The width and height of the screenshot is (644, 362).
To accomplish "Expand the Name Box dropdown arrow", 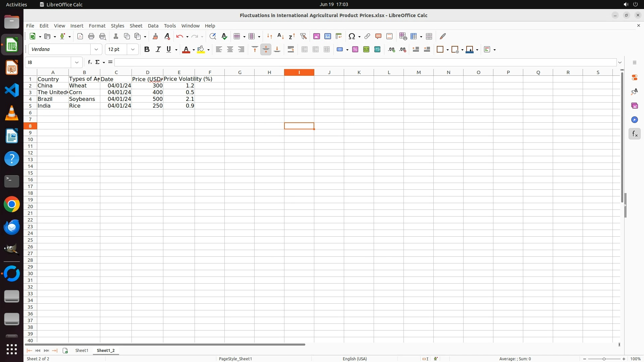I will point(77,62).
